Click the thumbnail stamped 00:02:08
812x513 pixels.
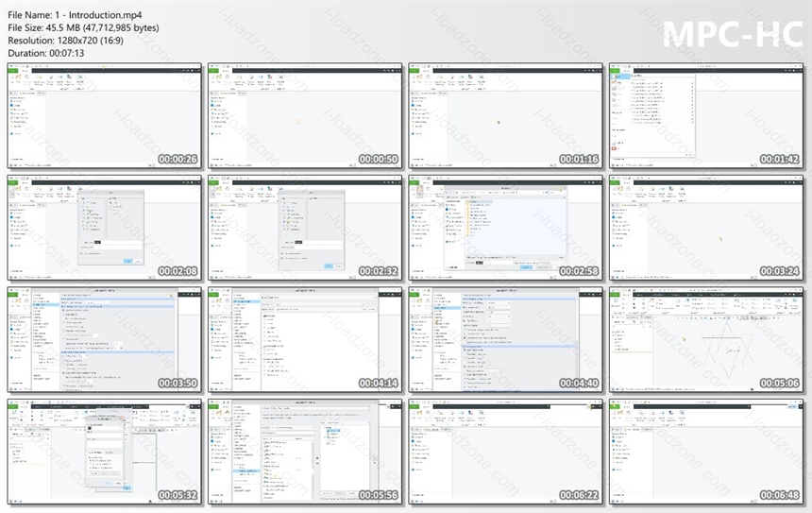(104, 228)
